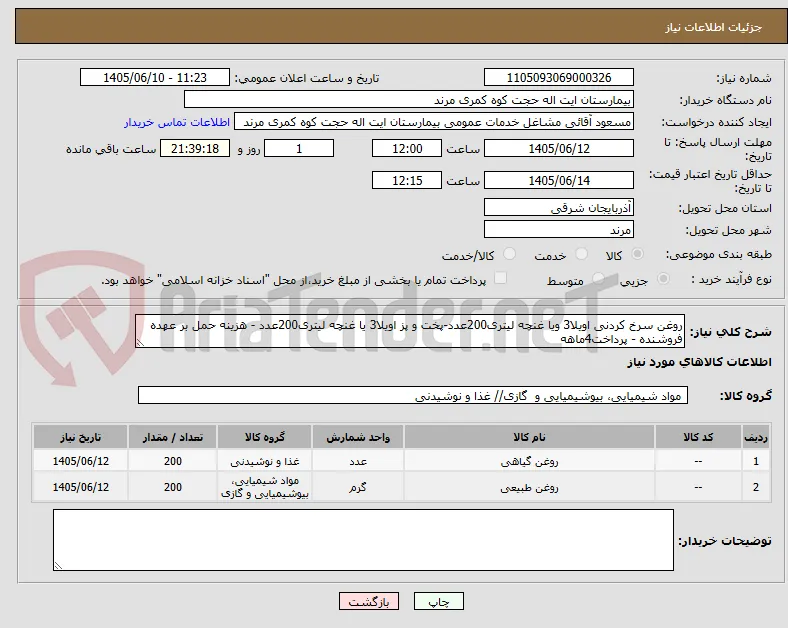Click the توضیحات خریدار buyer notes textarea

(x=363, y=540)
